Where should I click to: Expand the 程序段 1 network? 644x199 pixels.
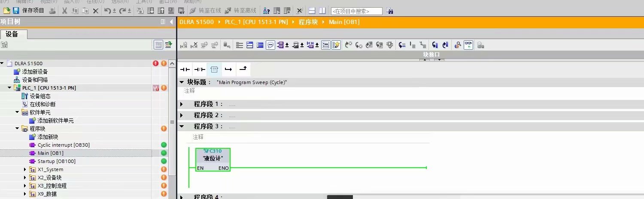[181, 104]
